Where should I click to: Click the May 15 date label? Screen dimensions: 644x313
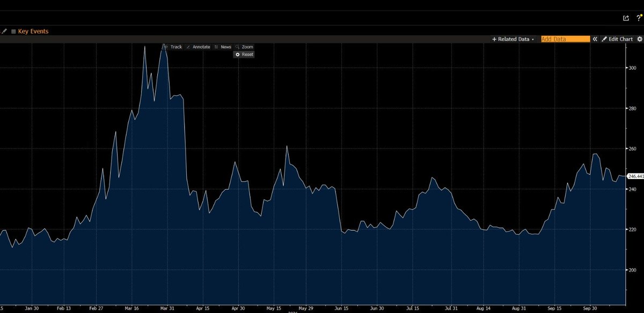pos(274,309)
